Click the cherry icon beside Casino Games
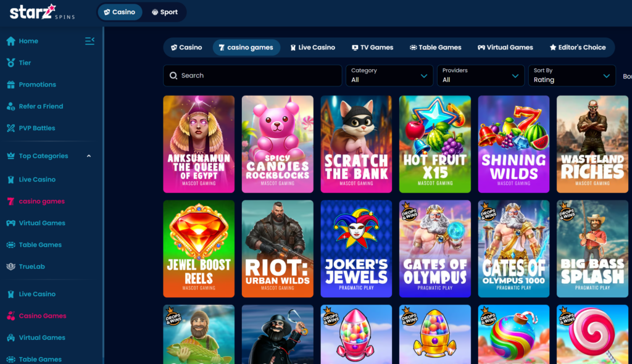Viewport: 632px width, 364px height. coord(11,316)
